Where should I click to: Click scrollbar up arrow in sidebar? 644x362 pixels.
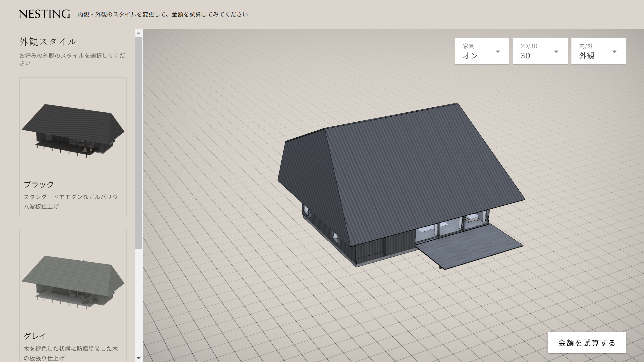pyautogui.click(x=139, y=33)
